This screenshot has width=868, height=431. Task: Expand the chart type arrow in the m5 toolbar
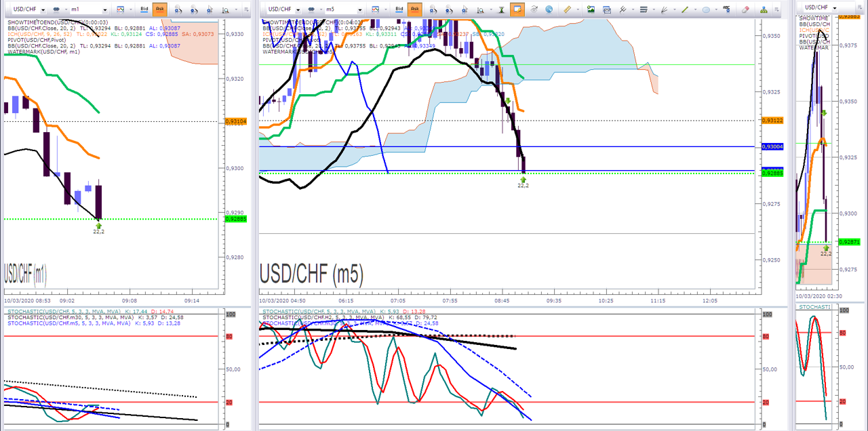tap(386, 9)
